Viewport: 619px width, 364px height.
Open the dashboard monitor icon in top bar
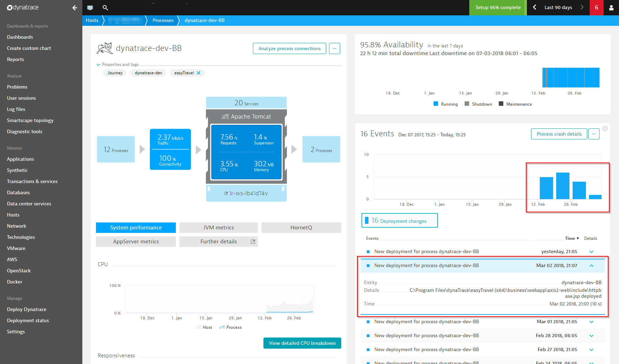[x=90, y=8]
